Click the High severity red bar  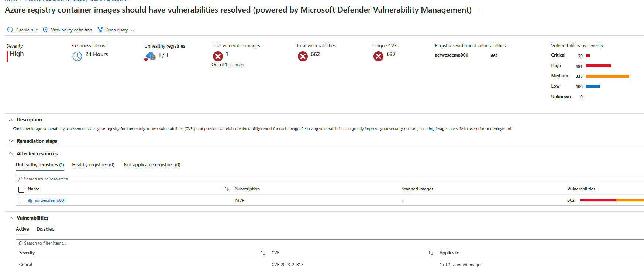tap(598, 66)
